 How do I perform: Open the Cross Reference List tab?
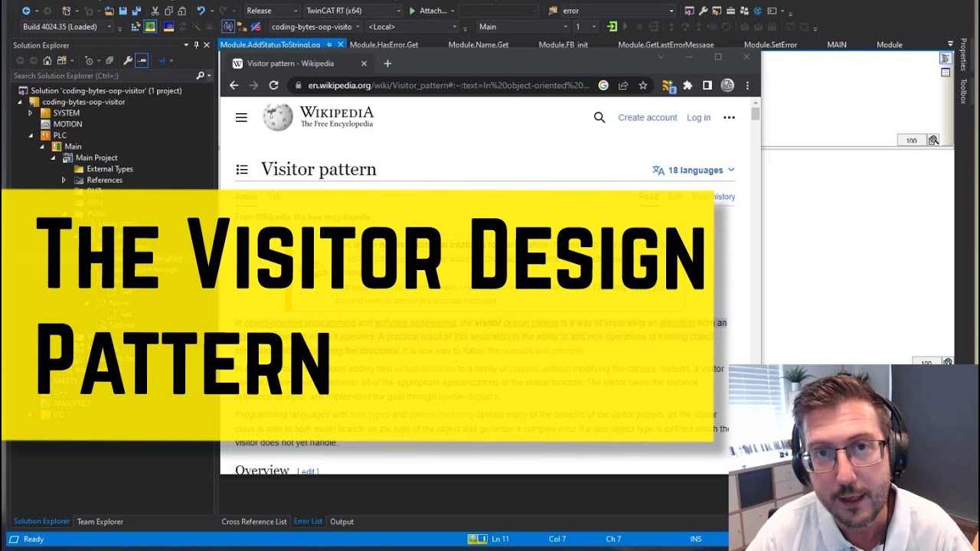pyautogui.click(x=254, y=522)
